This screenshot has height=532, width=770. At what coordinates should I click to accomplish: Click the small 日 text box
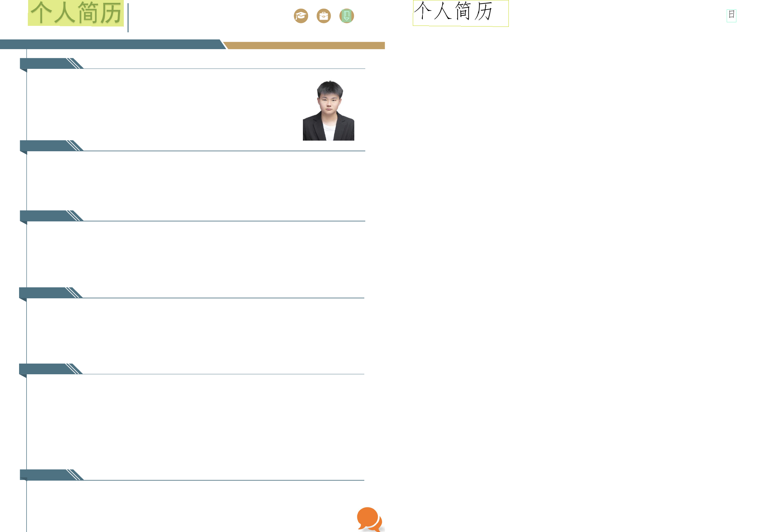(x=731, y=15)
